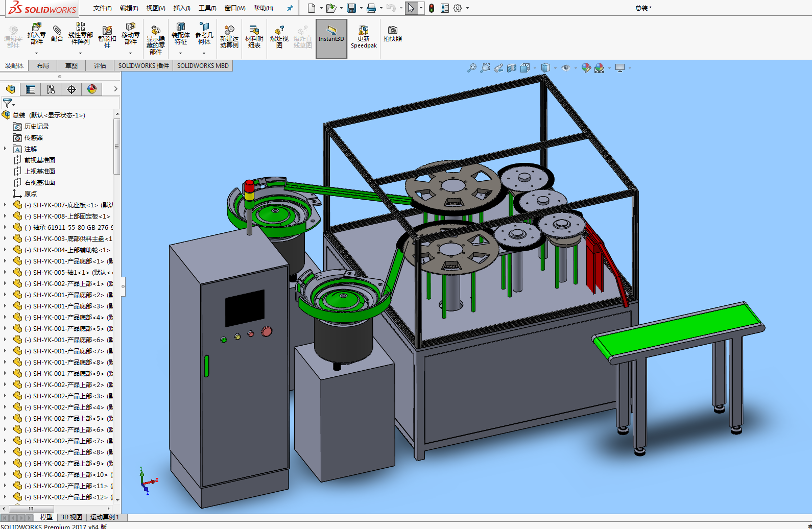This screenshot has height=529, width=812.
Task: Select the 前视基准面 plane in tree
Action: tap(39, 160)
